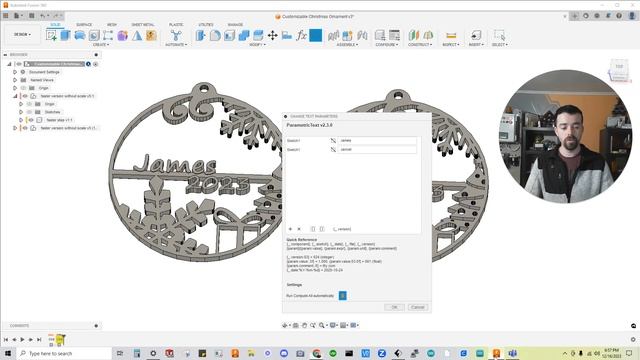Select the New Component tool in Assemble
Screen dimensions: 640x360
coord(347,36)
